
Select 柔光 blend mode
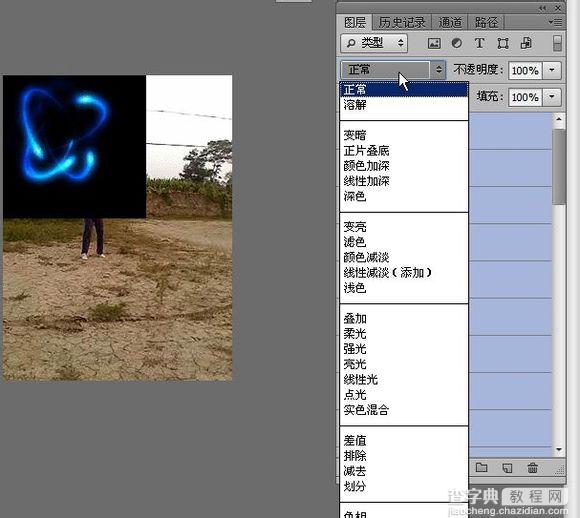pos(404,334)
